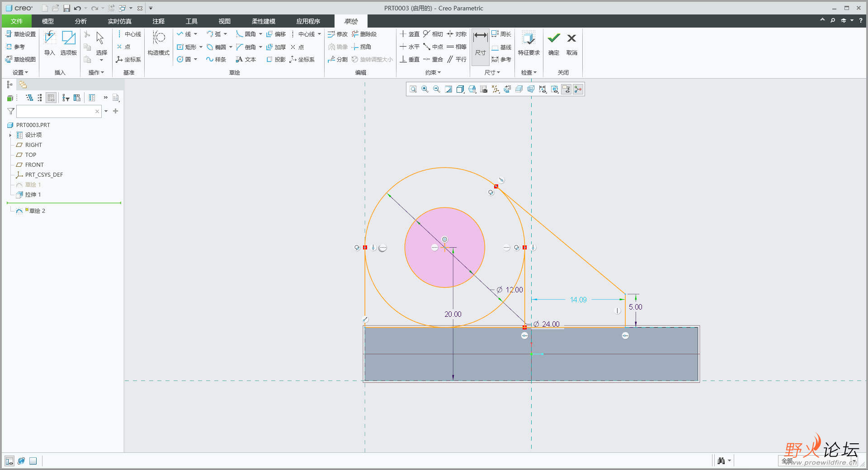The image size is (868, 470).
Task: Open the 选项板 (palette) tool
Action: pos(69,44)
